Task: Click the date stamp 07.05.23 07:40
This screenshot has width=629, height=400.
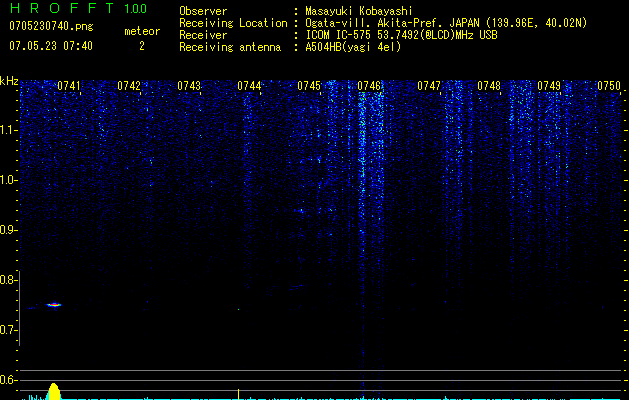Action: [51, 46]
